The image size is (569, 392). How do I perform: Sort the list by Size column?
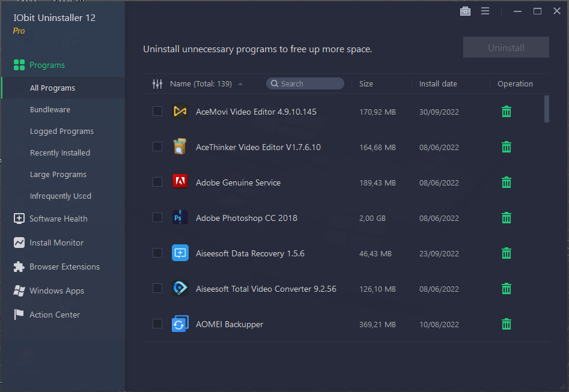pos(366,84)
